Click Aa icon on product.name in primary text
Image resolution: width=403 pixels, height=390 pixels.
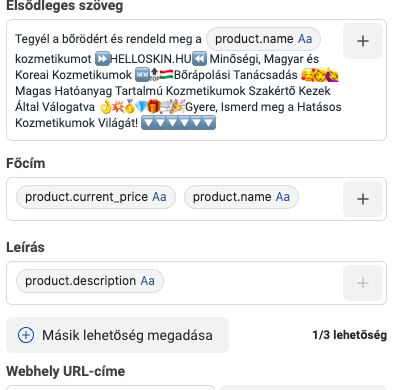tap(305, 39)
